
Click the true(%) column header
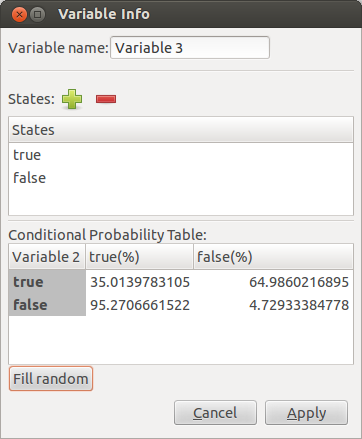(139, 257)
